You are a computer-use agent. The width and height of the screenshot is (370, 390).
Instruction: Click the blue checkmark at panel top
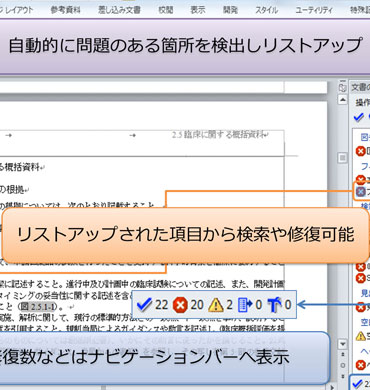(x=358, y=117)
